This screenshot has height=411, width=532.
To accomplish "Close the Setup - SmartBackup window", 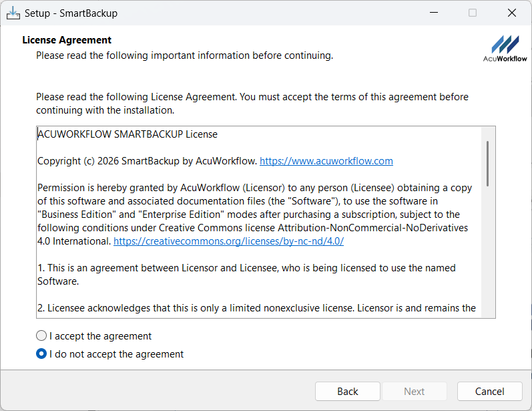I will pyautogui.click(x=512, y=13).
